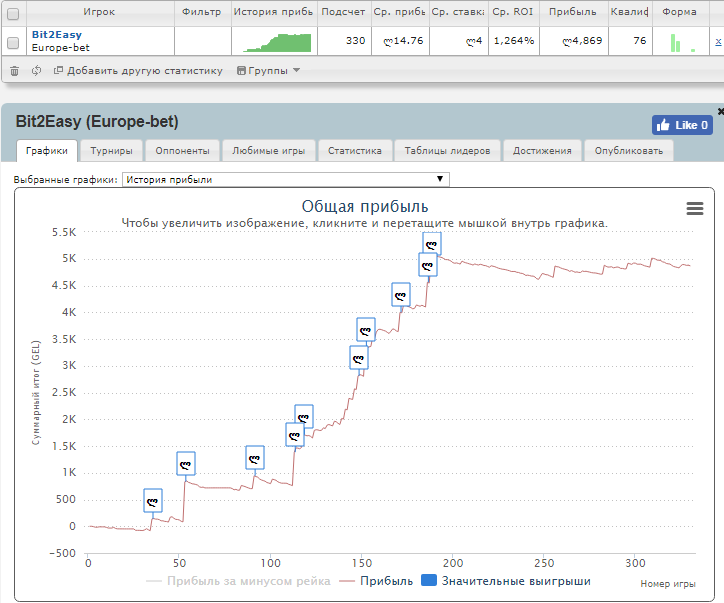Image resolution: width=724 pixels, height=603 pixels.
Task: Click the profit history sparkline thumbnail
Action: pos(277,42)
